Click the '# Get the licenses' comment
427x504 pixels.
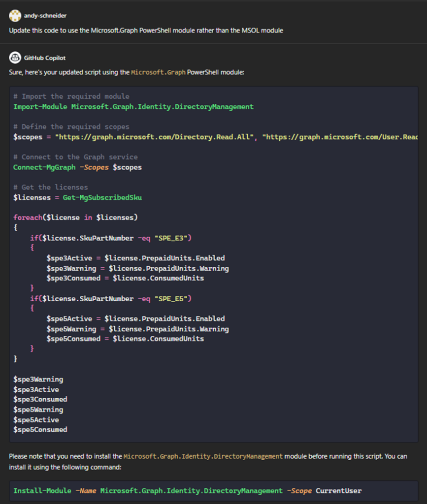coord(50,187)
